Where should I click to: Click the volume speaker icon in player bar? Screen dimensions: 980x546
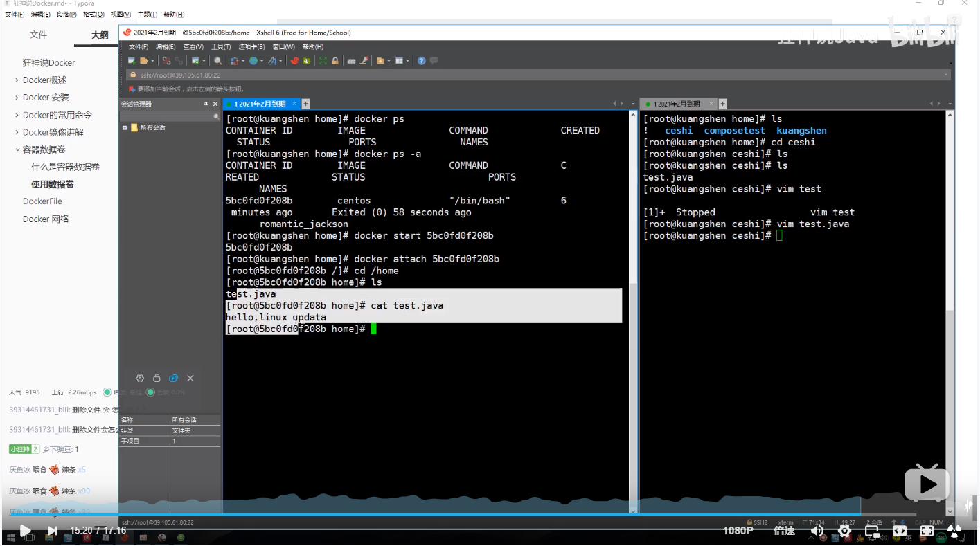pos(817,531)
